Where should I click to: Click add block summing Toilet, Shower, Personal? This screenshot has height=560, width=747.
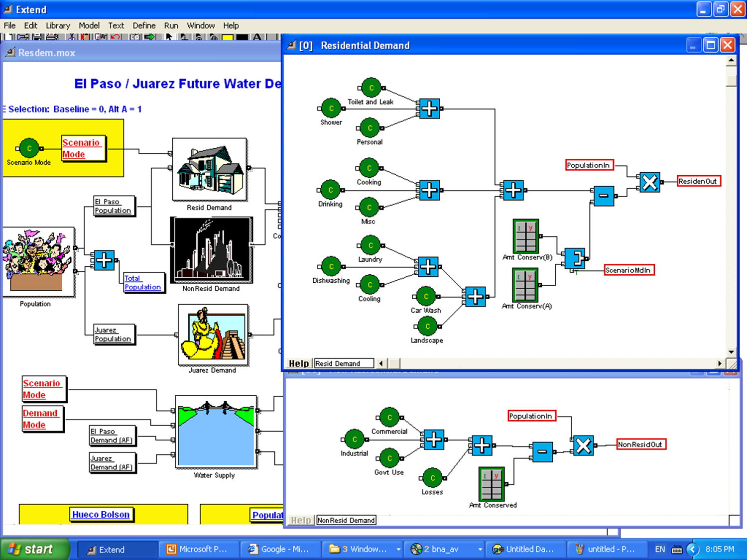[429, 109]
